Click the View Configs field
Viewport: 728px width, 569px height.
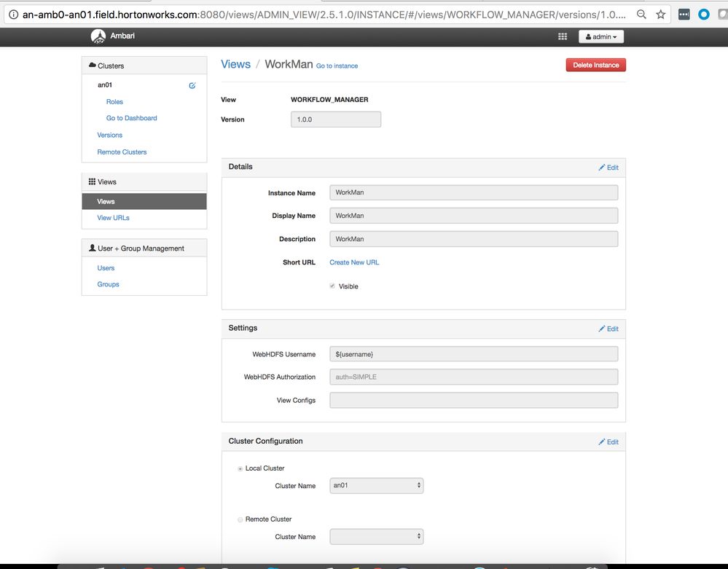tap(474, 400)
